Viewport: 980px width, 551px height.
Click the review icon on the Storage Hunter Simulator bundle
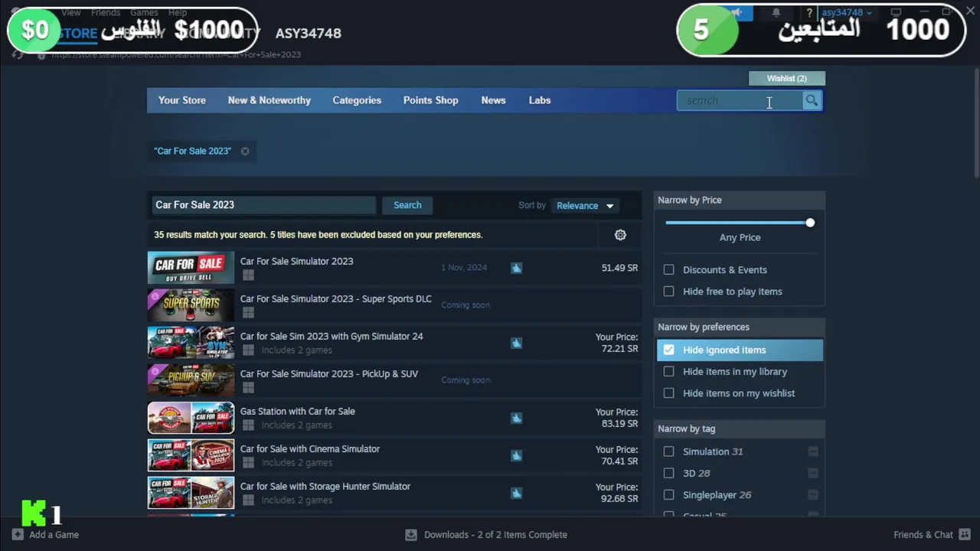click(517, 493)
